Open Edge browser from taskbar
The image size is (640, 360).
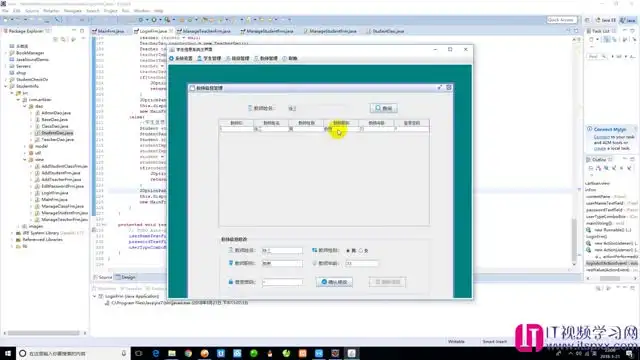[156, 353]
